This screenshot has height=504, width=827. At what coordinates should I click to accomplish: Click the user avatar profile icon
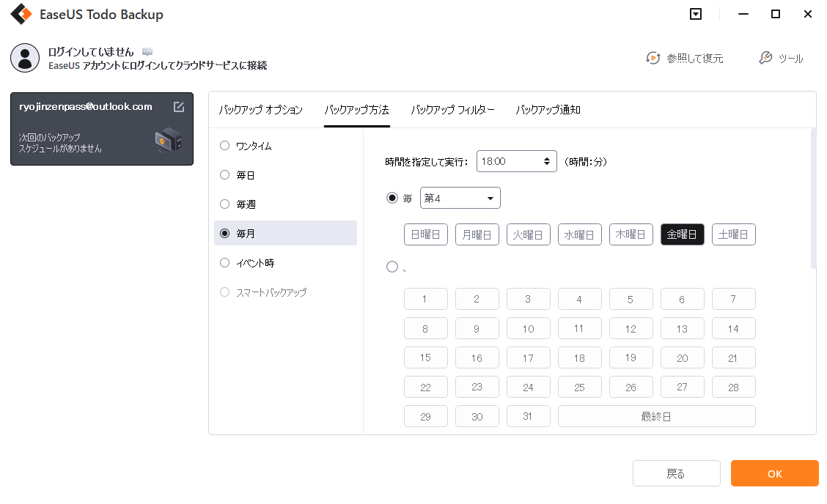pyautogui.click(x=25, y=58)
